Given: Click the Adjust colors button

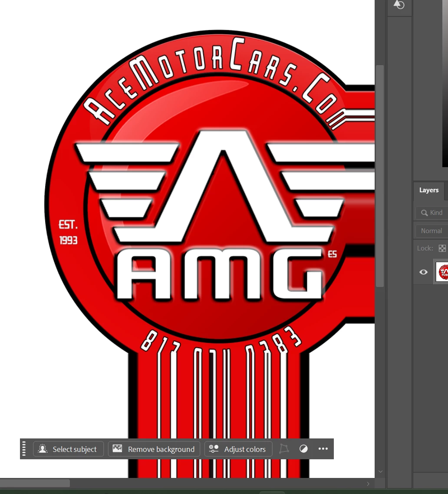Looking at the screenshot, I should click(238, 449).
